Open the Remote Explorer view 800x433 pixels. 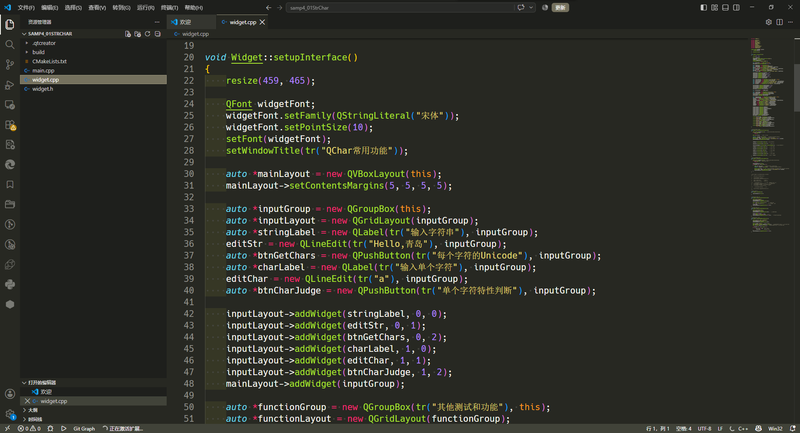pos(10,105)
